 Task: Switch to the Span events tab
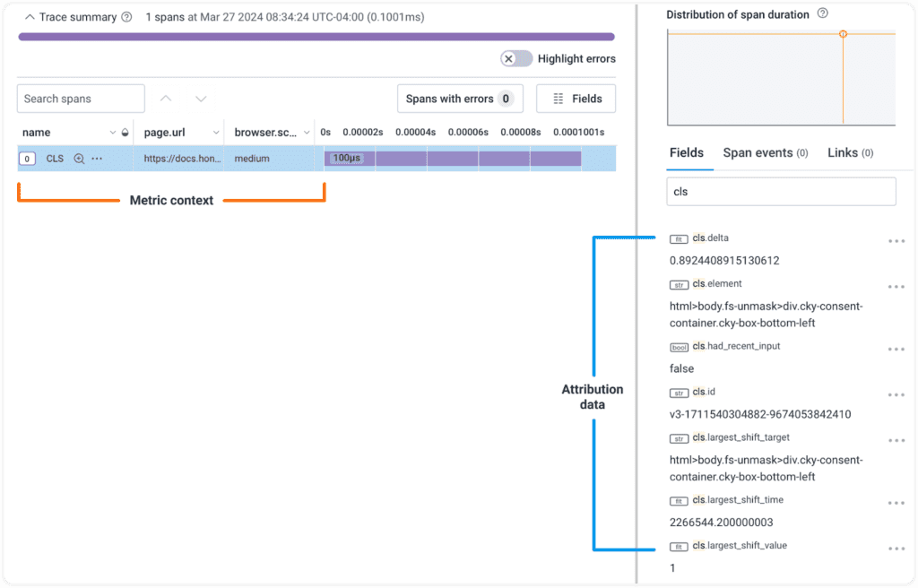[x=765, y=153]
